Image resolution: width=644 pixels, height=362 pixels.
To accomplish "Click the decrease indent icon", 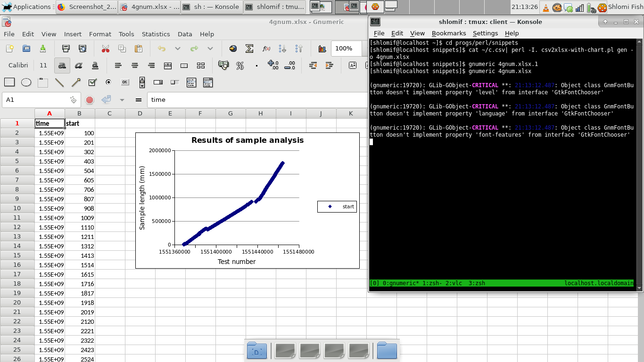I will [x=313, y=66].
